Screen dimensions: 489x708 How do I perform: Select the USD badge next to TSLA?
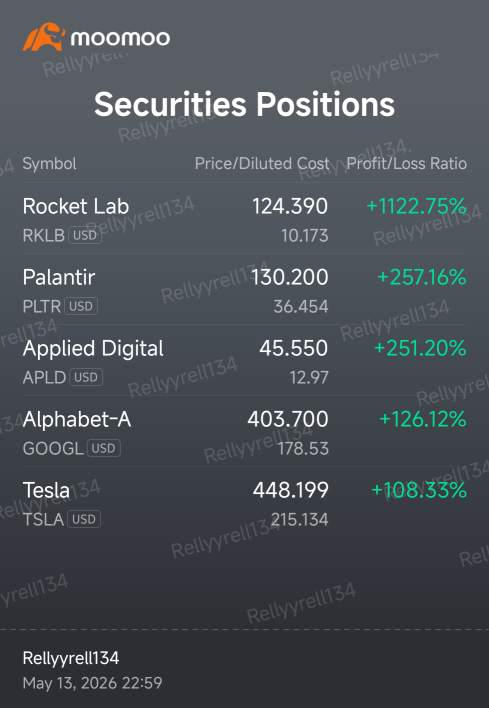click(x=84, y=519)
